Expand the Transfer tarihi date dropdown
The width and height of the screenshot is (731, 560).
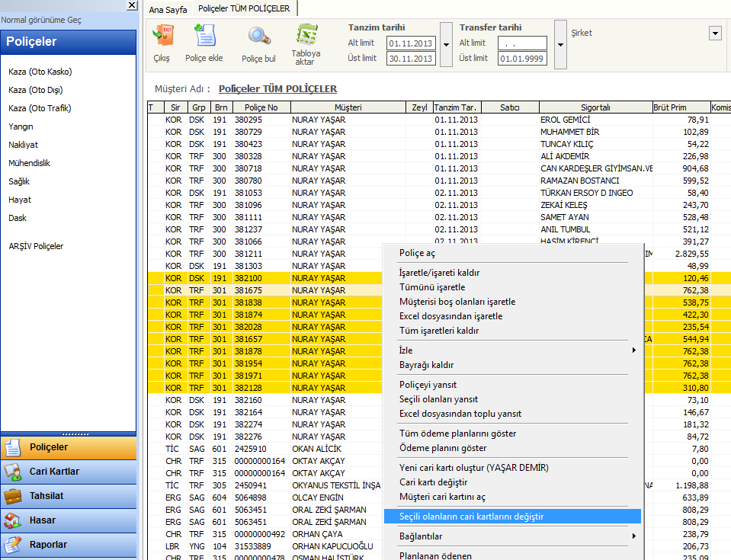[x=560, y=44]
